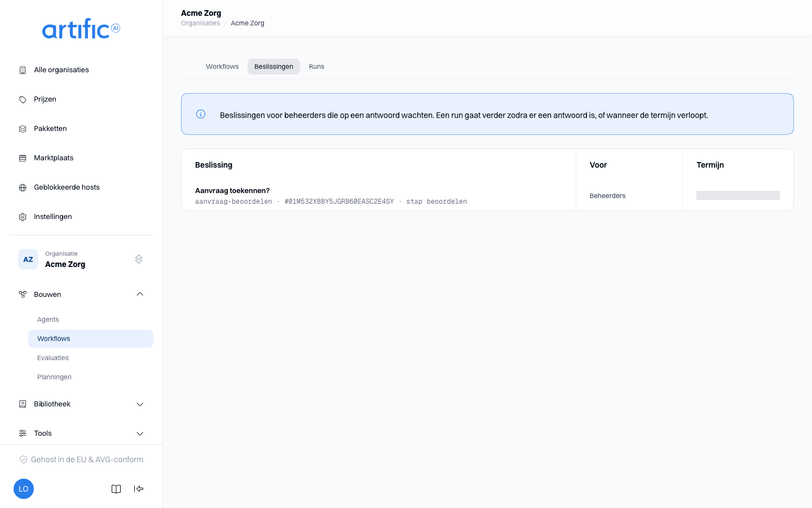Screen dimensions: 812x508
Task: Click the Bibliotheek book icon
Action: tap(23, 404)
